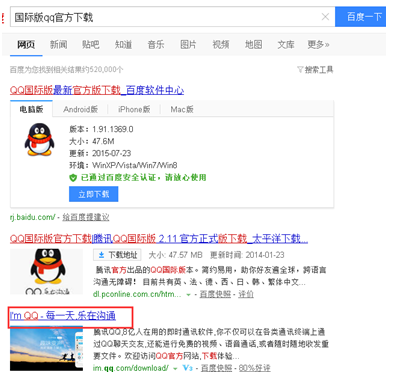Click WinXP/Vista/Win7/Win8 environment text
398x372 pixels.
pos(135,165)
